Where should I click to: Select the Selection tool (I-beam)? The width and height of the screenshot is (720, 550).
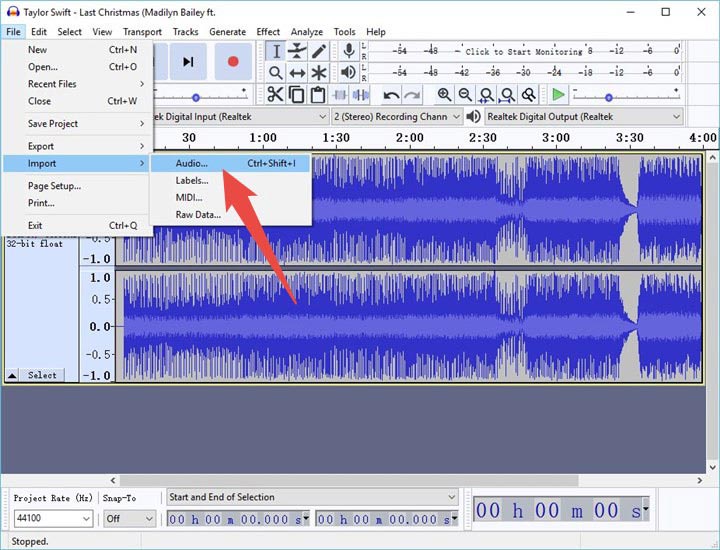[x=276, y=51]
